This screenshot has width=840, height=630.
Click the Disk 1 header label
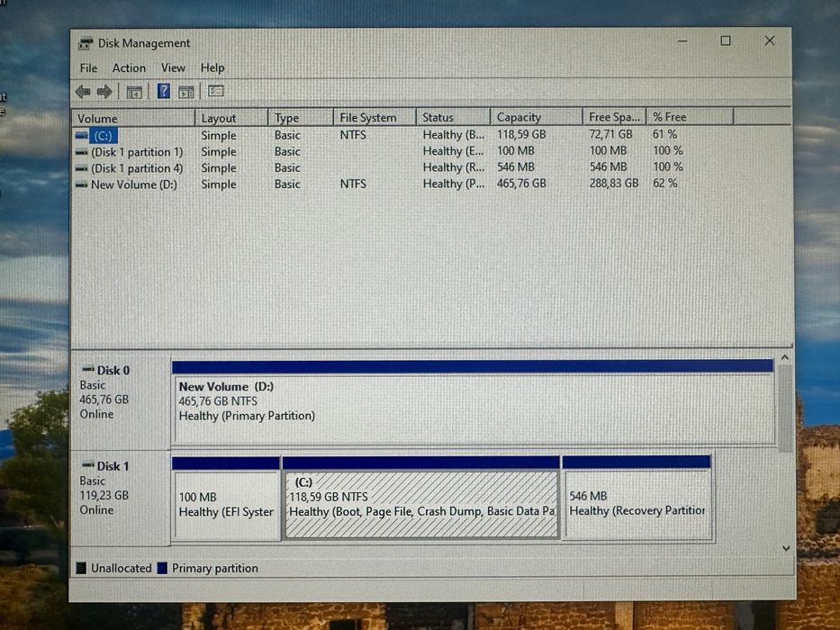pyautogui.click(x=113, y=466)
